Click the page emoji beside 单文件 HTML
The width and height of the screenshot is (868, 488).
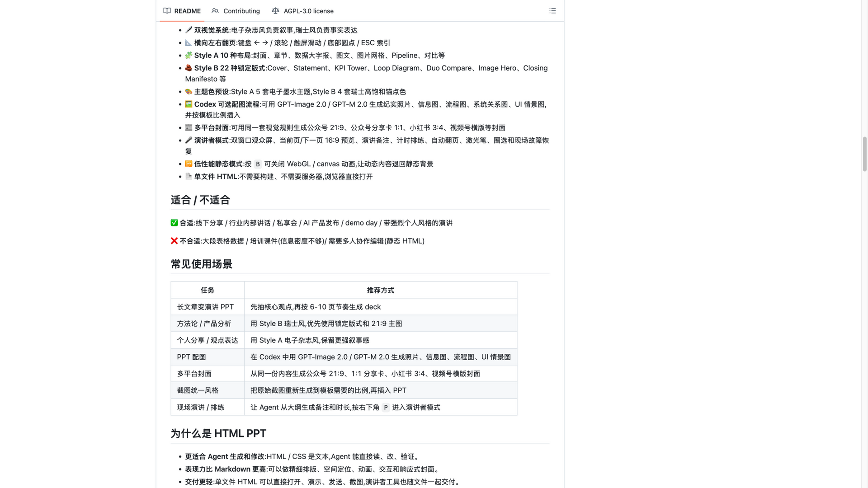coord(189,176)
